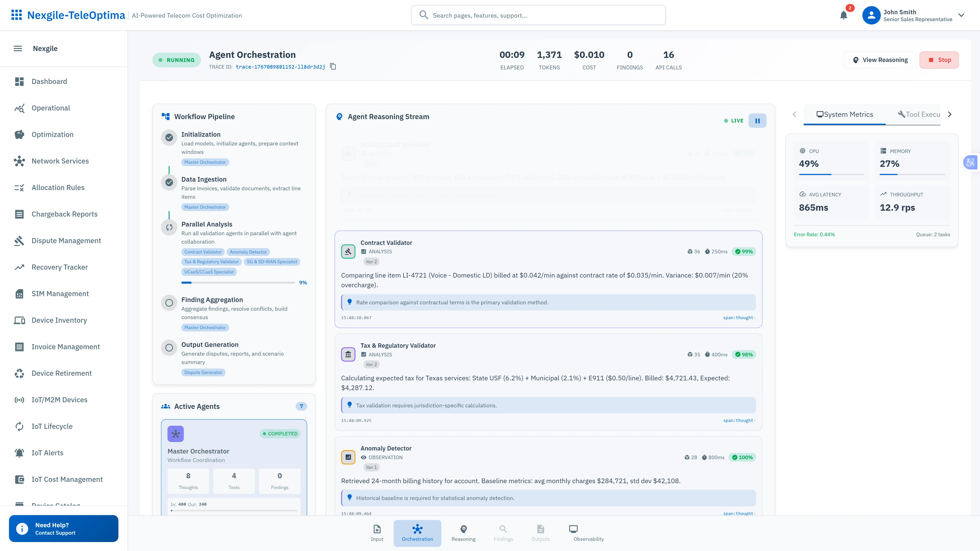Expand the metrics panel with right chevron
980x551 pixels.
coord(949,114)
